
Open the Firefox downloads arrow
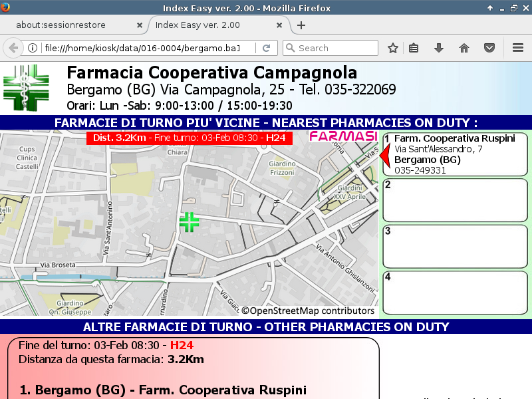[x=439, y=48]
